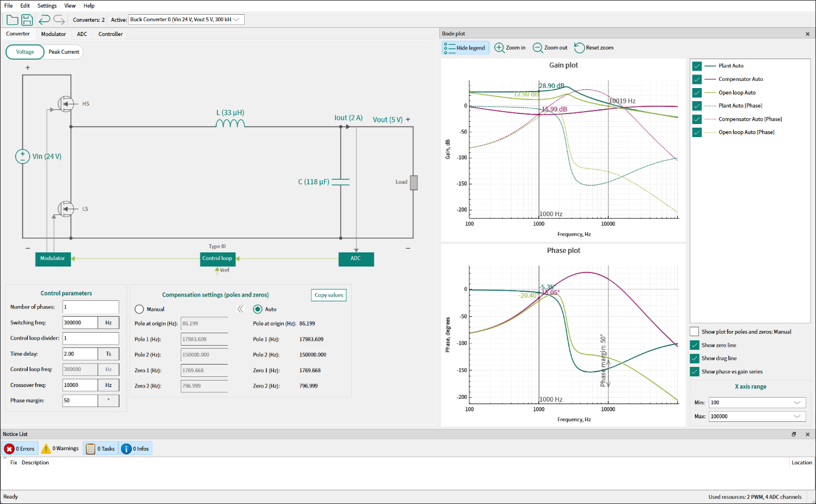Click the undo arrow icon
Viewport: 816px width, 504px height.
(44, 20)
